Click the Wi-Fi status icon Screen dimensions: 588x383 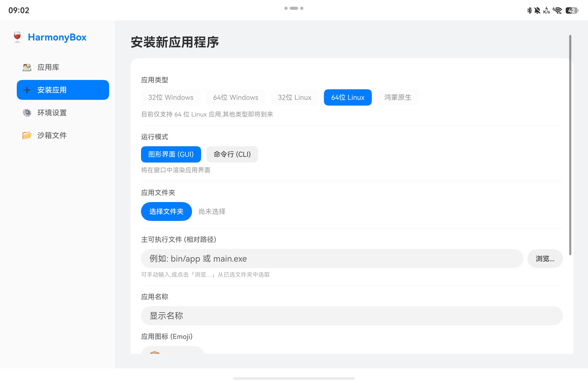pos(557,10)
